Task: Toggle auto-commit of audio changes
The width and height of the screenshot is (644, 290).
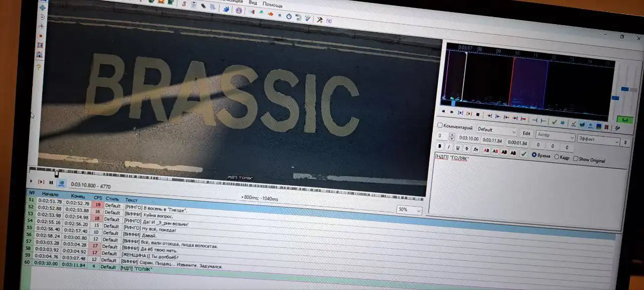Action: [x=574, y=124]
